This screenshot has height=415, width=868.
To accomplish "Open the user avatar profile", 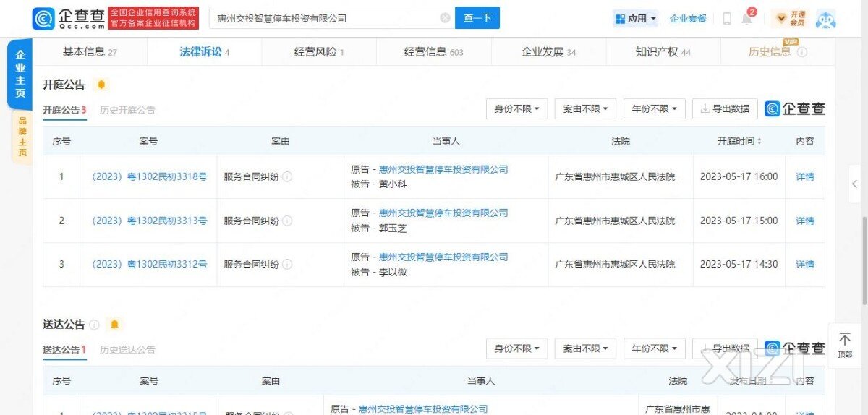I will (825, 19).
